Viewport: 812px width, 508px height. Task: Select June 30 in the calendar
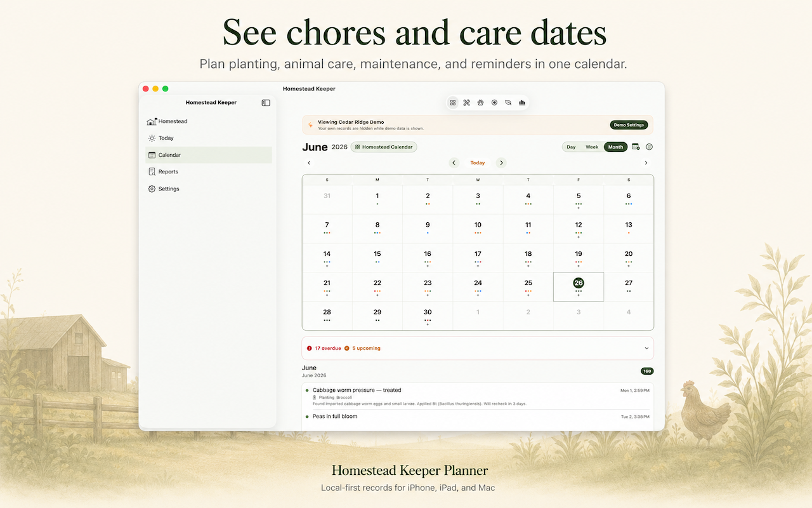(428, 316)
